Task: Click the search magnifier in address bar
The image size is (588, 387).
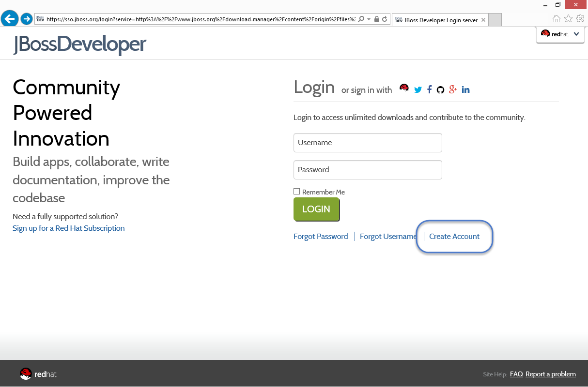Action: tap(361, 19)
